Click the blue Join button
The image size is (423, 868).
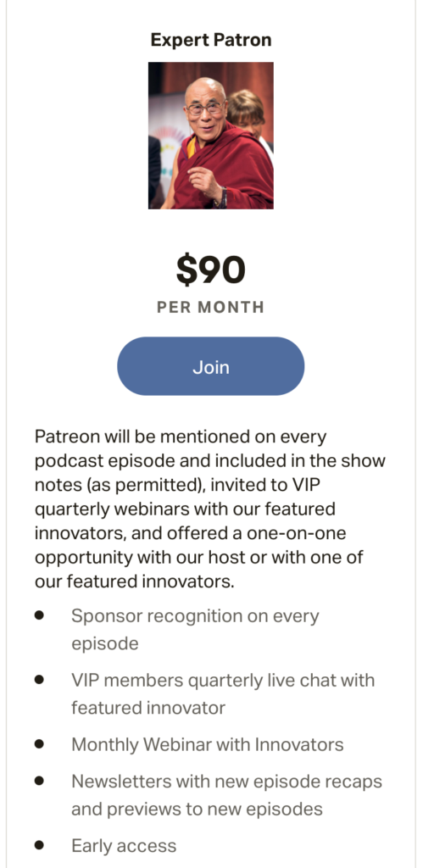coord(210,366)
